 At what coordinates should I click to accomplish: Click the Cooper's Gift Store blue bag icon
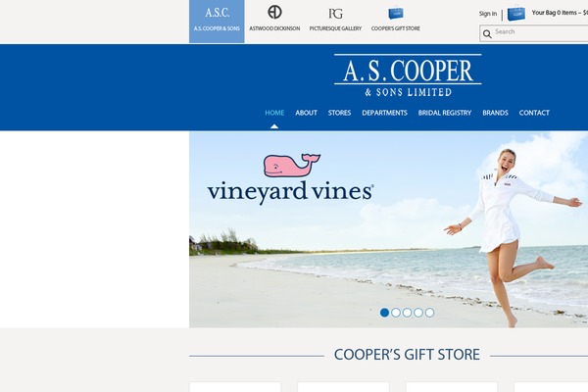pyautogui.click(x=396, y=13)
